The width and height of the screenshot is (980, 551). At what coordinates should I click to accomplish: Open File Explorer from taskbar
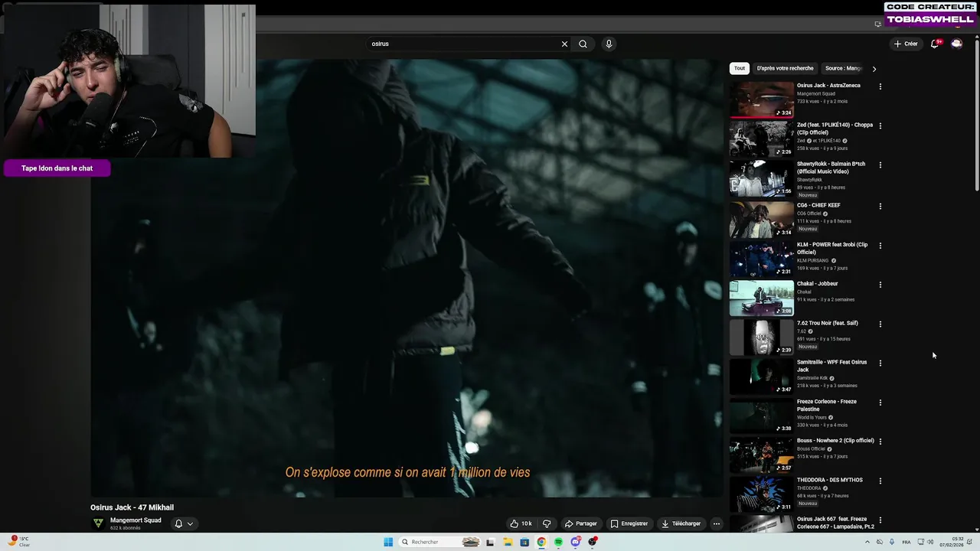click(507, 542)
